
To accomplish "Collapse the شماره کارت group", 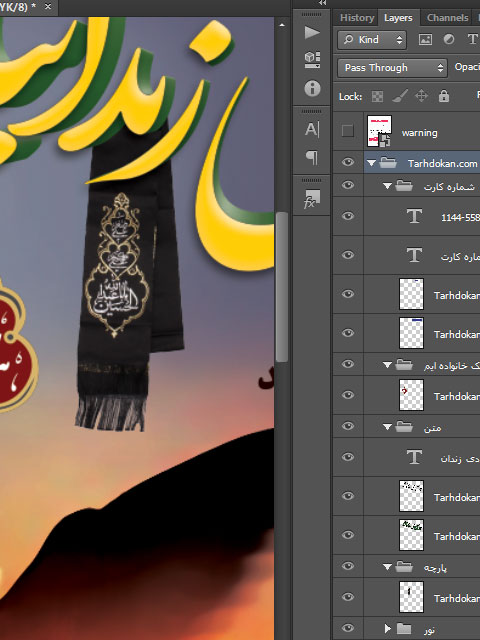I will [x=387, y=186].
